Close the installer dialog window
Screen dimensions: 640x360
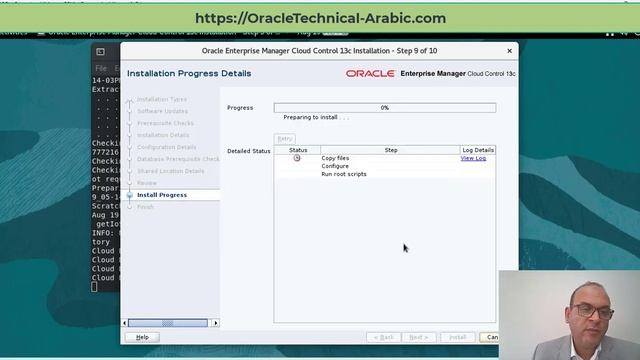[x=509, y=51]
